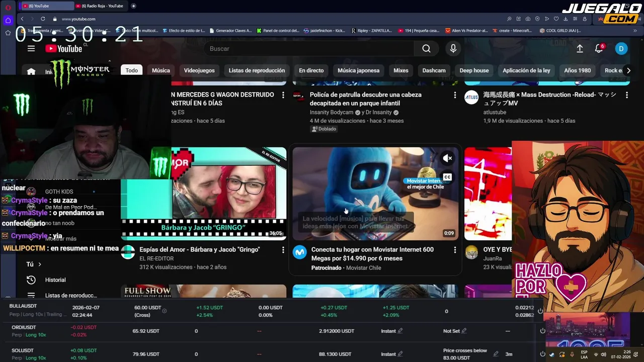Open the upload/create video icon

coord(580,49)
